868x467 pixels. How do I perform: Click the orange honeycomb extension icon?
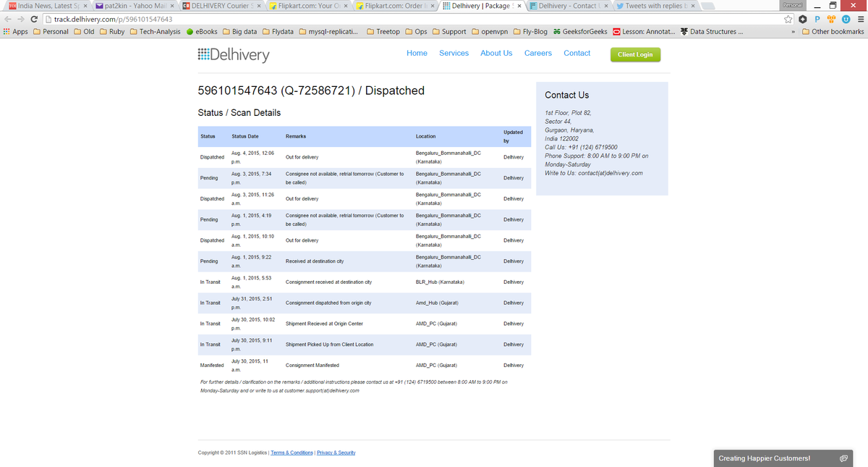(832, 20)
